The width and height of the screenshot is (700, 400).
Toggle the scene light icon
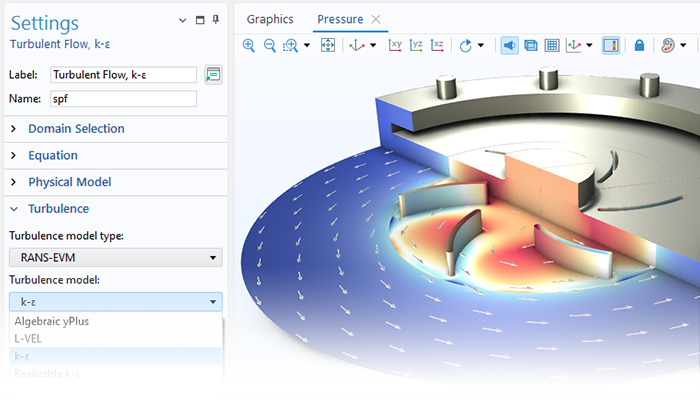pos(509,45)
